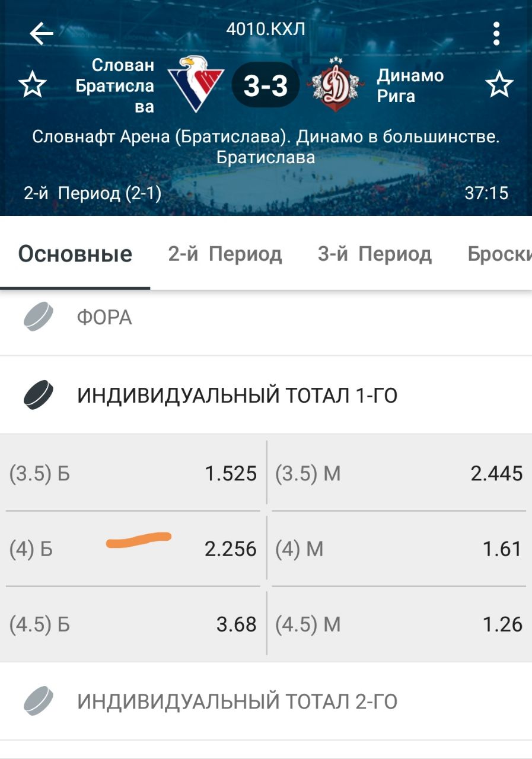Pick the (4) М bet at 1.61
Viewport: 532px width, 759px height.
[x=399, y=549]
